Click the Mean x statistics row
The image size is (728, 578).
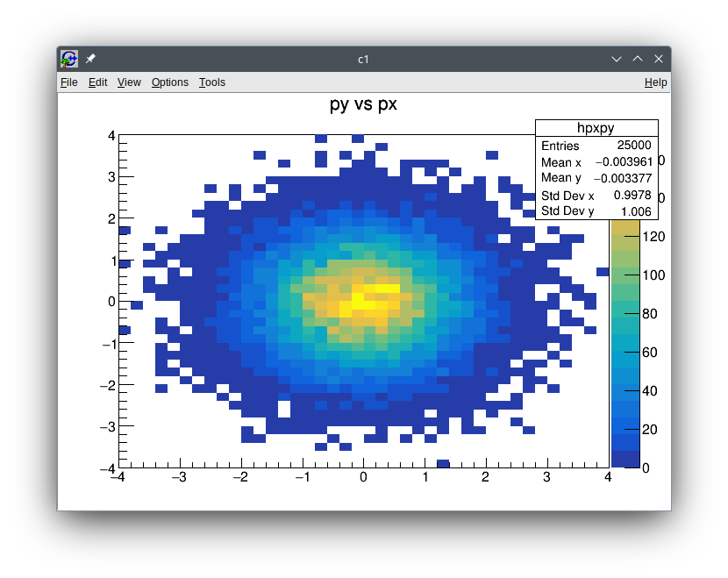tap(596, 162)
